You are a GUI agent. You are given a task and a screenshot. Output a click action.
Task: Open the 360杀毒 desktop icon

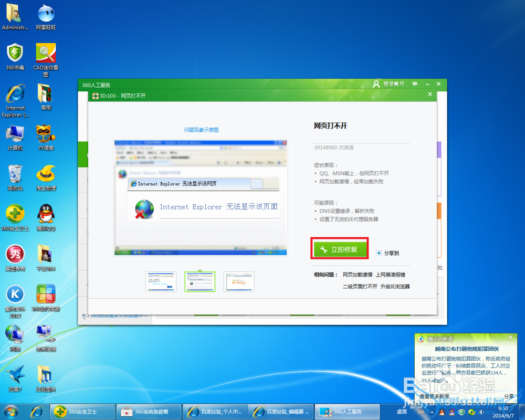(15, 57)
